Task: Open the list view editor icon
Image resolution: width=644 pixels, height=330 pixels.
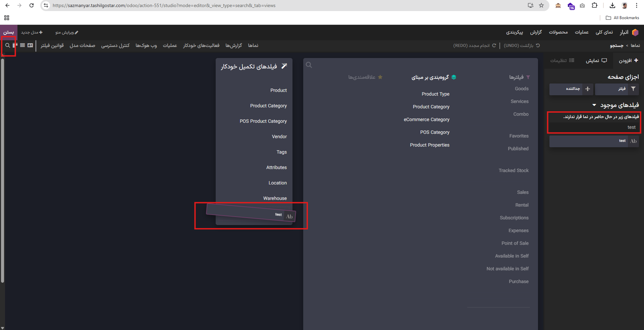Action: click(22, 45)
